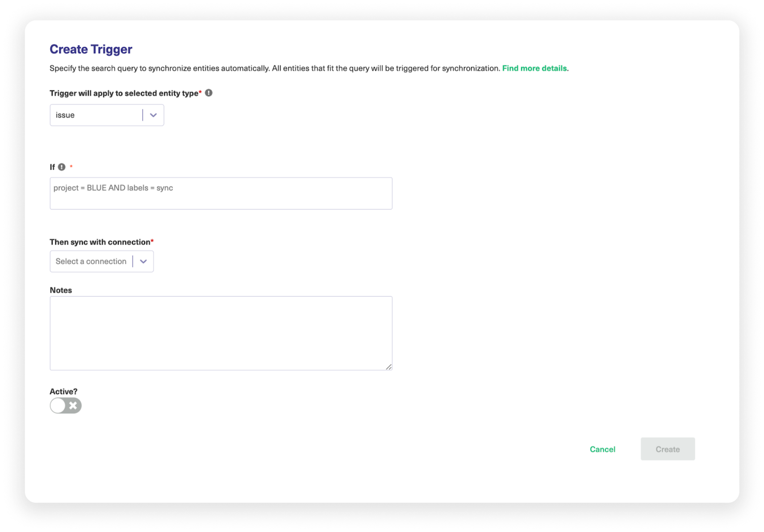The height and width of the screenshot is (532, 764).
Task: Select the Create Trigger heading
Action: [x=90, y=49]
